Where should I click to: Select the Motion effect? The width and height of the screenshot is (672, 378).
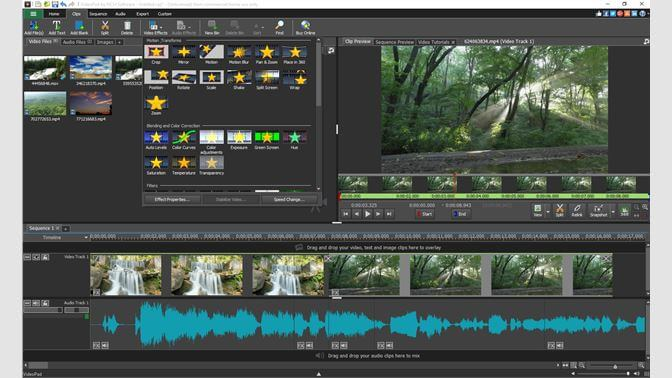tap(211, 54)
